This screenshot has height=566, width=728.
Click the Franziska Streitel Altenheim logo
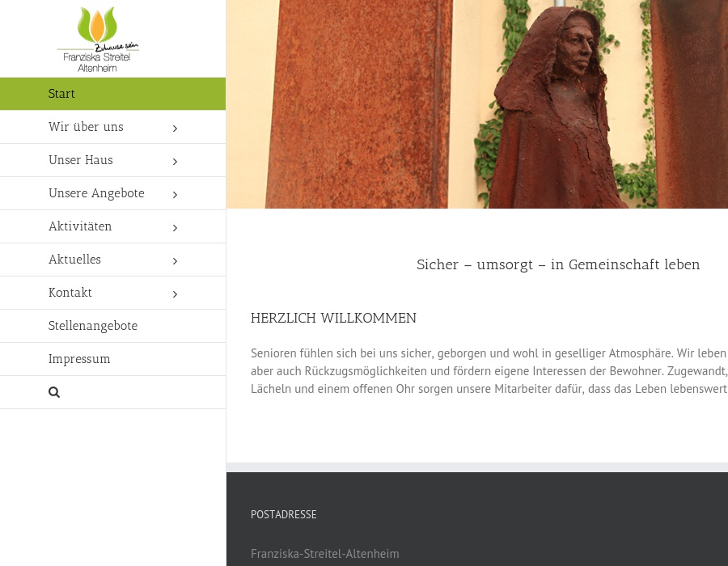[x=98, y=40]
